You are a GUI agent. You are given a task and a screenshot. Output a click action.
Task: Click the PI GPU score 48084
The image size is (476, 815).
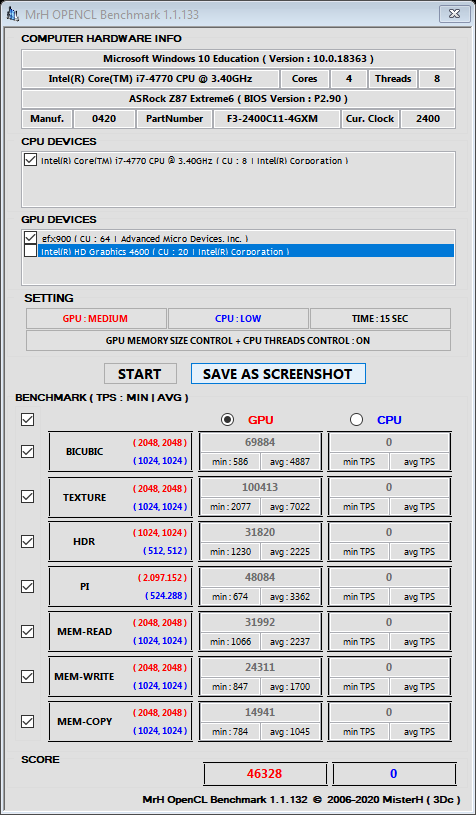click(x=260, y=577)
